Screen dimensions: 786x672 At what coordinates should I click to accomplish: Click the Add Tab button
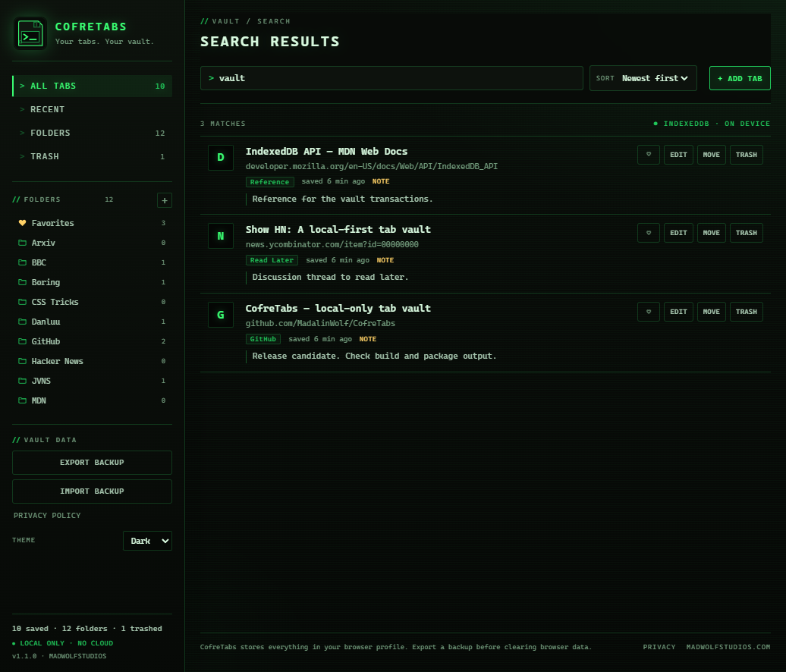click(740, 78)
